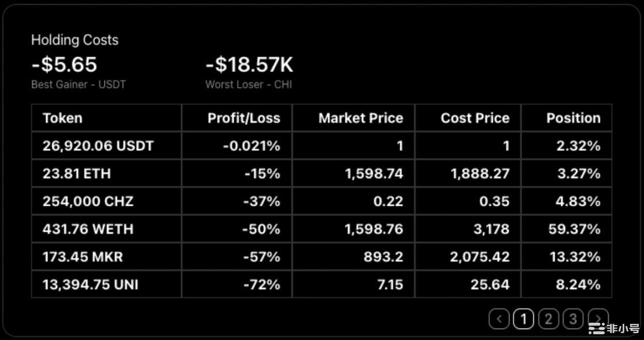Go to previous page arrow
The height and width of the screenshot is (340, 644).
[499, 319]
